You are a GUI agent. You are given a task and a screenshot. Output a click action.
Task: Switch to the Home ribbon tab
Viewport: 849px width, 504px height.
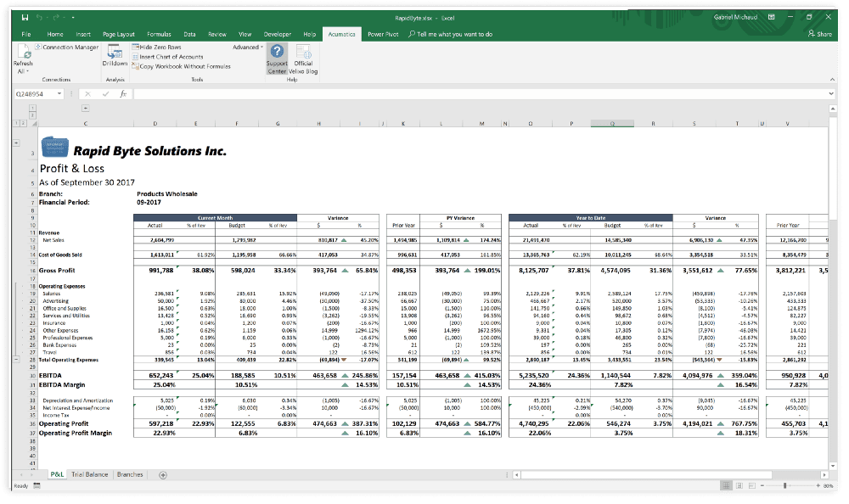(x=54, y=34)
